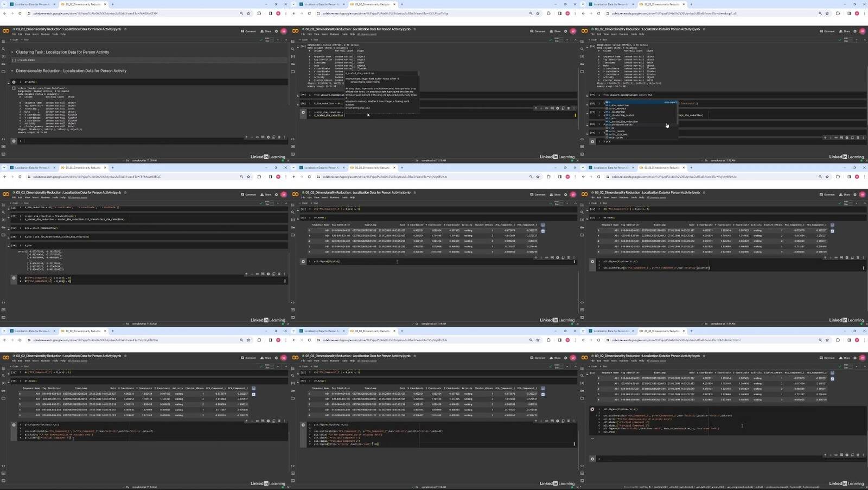Run the PCA_Component cell in middle-left notebook
This screenshot has height=490, width=868.
click(14, 278)
